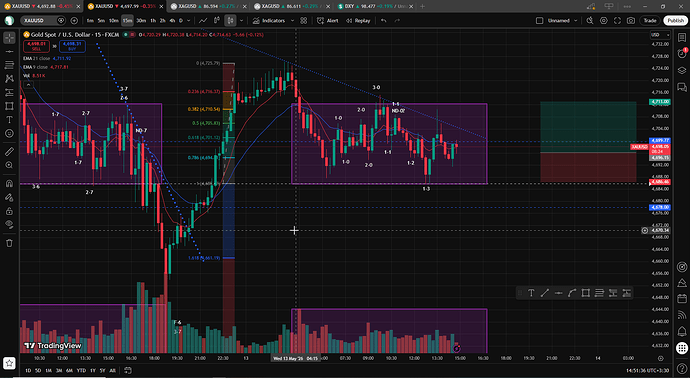Start bar Replay mode
This screenshot has height=378, width=690.
point(358,21)
